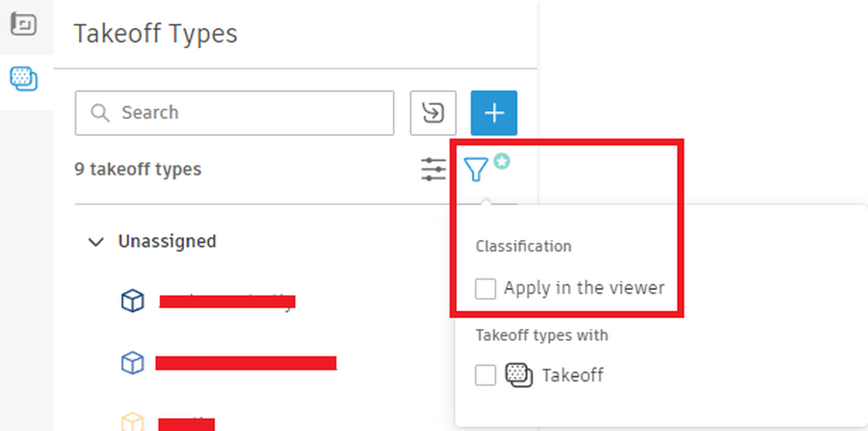Click the green star badge near filter
868x431 pixels.
pyautogui.click(x=502, y=161)
